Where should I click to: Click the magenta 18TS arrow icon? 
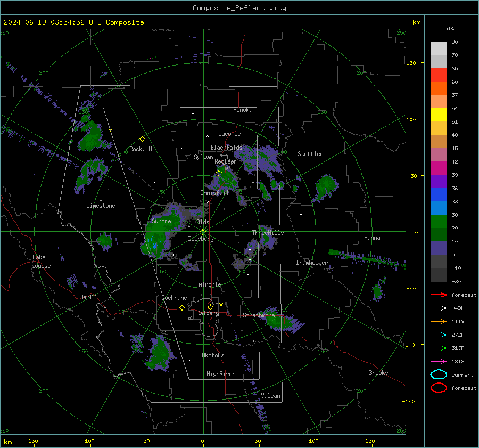pyautogui.click(x=439, y=362)
